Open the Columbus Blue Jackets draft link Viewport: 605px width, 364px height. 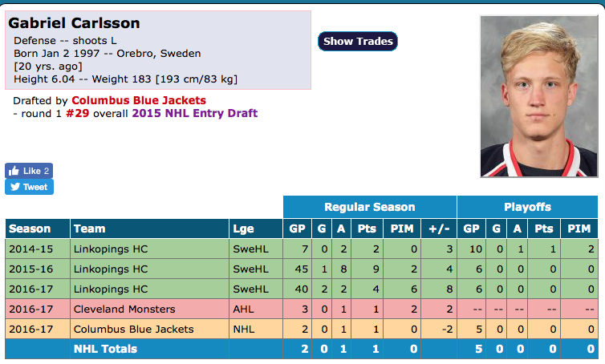click(x=139, y=100)
